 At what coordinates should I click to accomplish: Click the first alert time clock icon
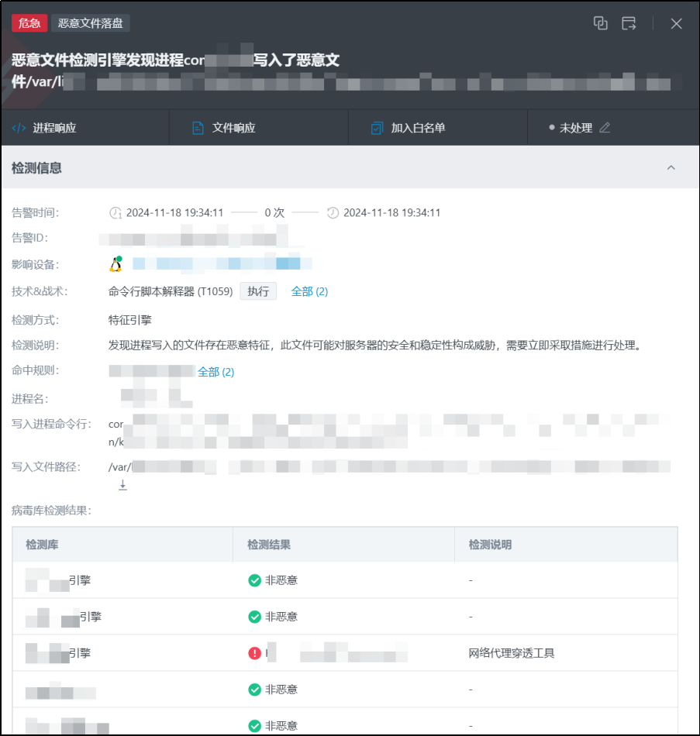tap(115, 213)
